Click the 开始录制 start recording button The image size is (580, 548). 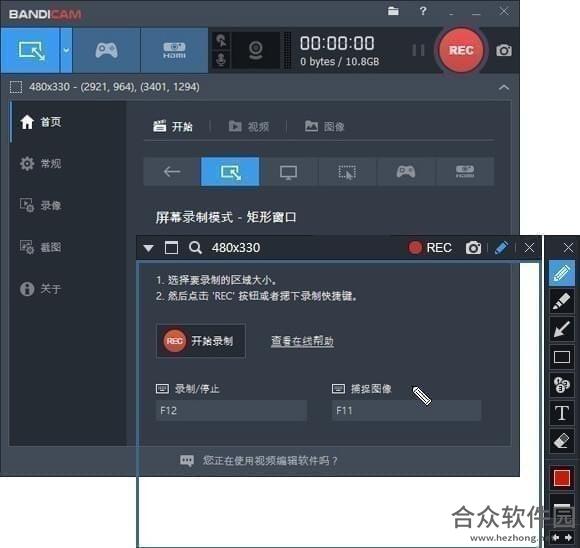pos(201,341)
